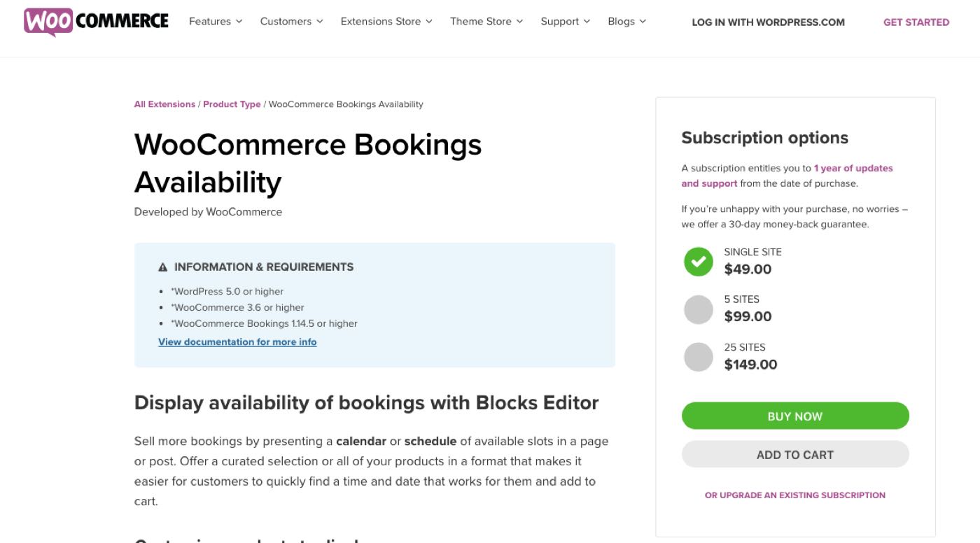Follow the 1 year of updates and support link
The width and height of the screenshot is (980, 543).
point(787,176)
